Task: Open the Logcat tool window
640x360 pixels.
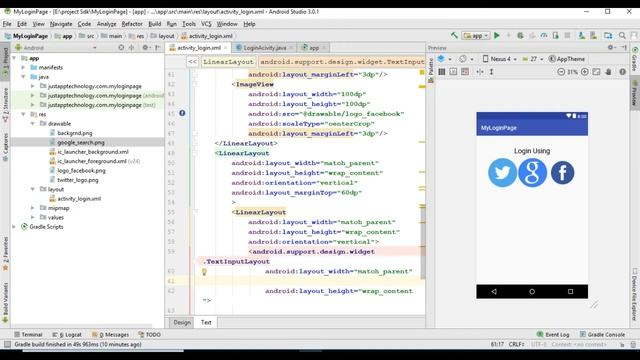Action: pyautogui.click(x=67, y=335)
